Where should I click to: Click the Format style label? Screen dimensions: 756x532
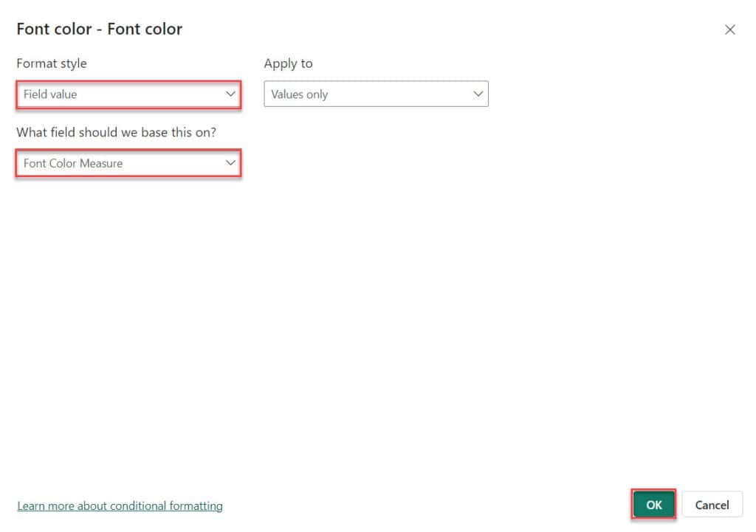(x=52, y=63)
